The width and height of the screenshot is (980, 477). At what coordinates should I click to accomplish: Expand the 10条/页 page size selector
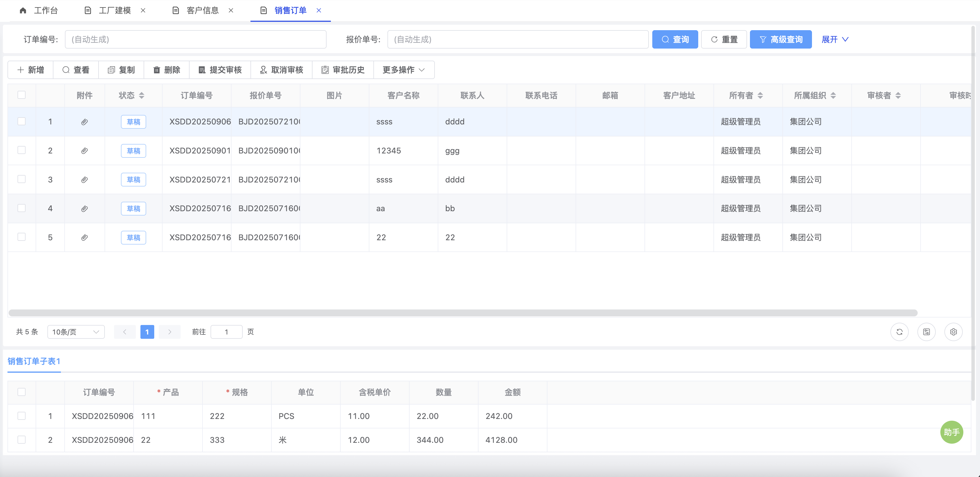click(76, 332)
